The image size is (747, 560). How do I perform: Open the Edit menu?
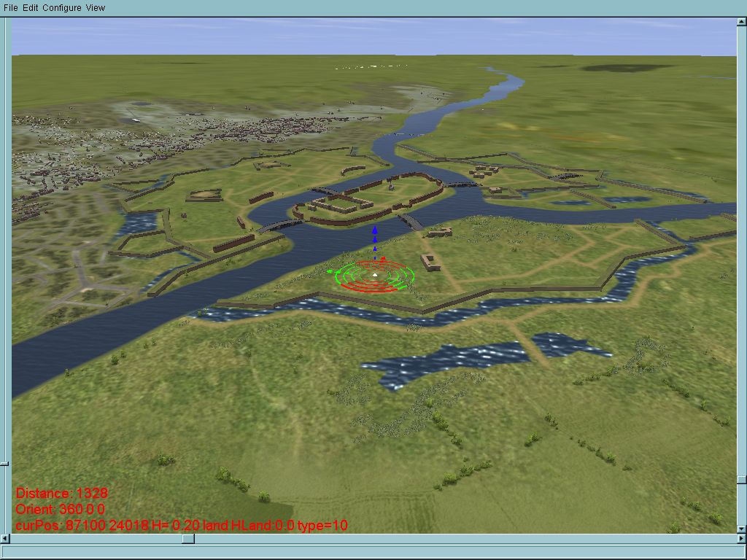point(31,7)
